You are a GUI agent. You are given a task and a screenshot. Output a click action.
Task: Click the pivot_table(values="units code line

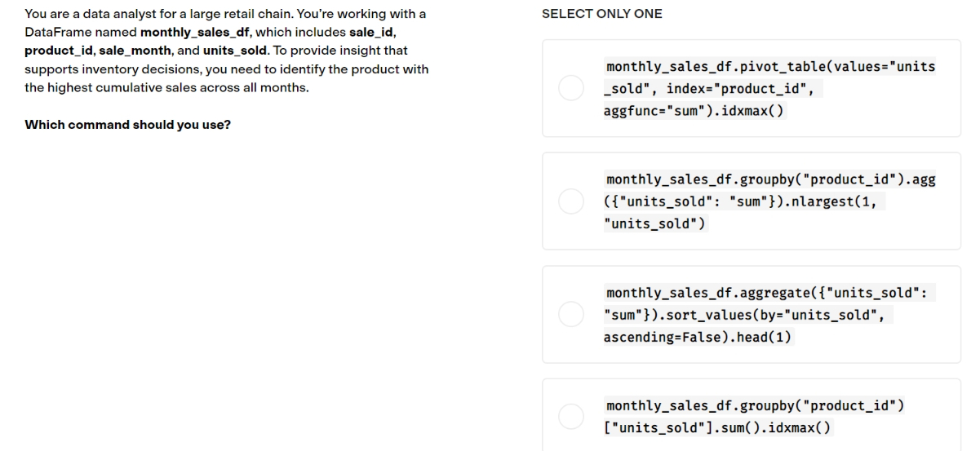771,66
